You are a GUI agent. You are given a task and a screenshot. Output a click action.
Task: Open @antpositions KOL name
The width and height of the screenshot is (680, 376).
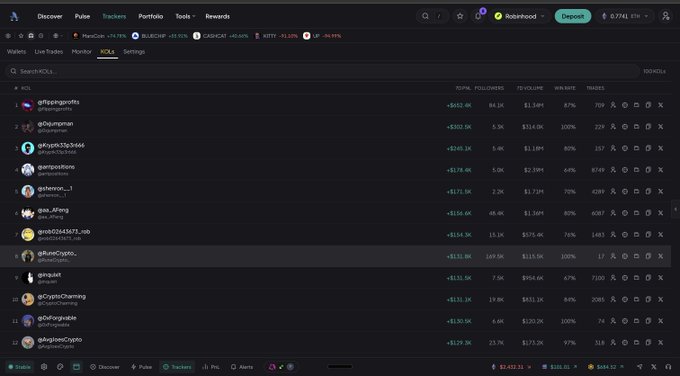click(56, 167)
